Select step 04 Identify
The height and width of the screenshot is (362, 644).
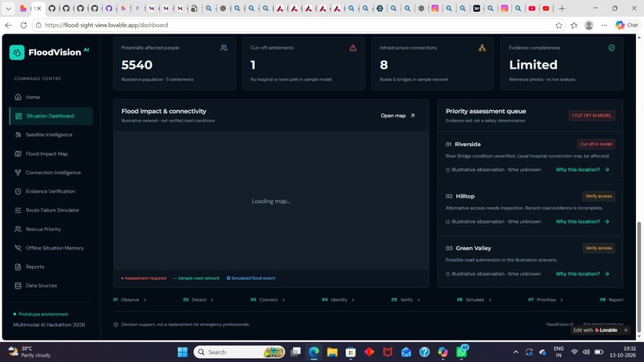tap(338, 300)
